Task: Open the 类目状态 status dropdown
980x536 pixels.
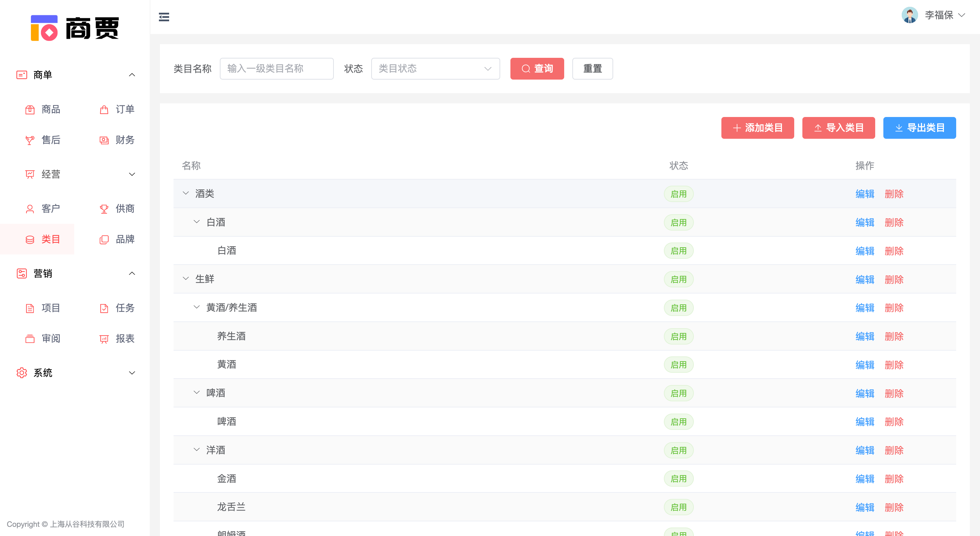Action: [x=435, y=68]
